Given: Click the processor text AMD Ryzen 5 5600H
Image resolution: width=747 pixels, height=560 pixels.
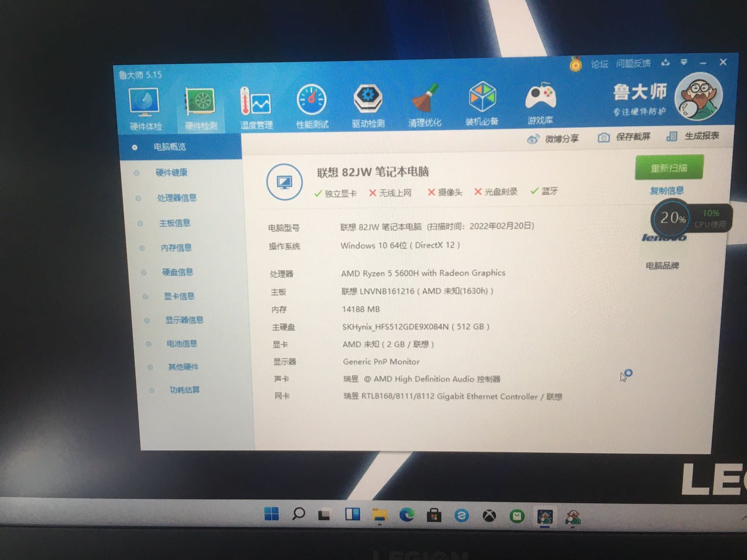Looking at the screenshot, I should (x=423, y=273).
